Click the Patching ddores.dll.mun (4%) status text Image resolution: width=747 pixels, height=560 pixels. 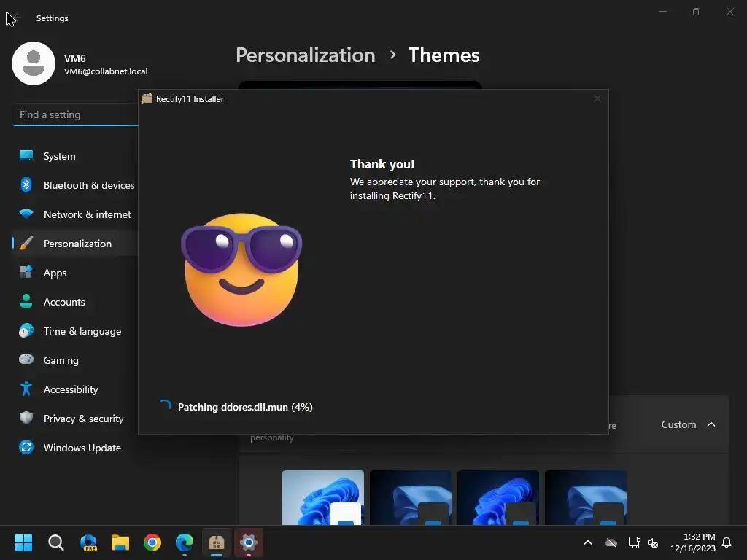(x=245, y=407)
